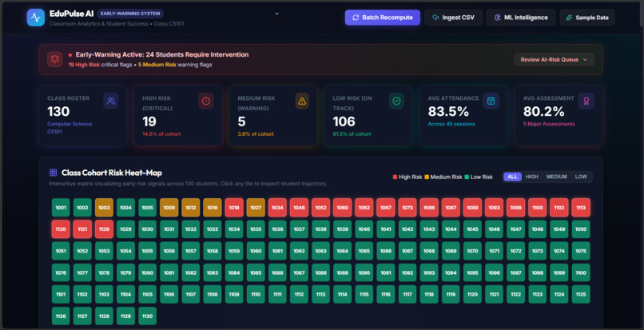Image resolution: width=644 pixels, height=330 pixels.
Task: Open green student tile 1110
Action: click(x=256, y=294)
